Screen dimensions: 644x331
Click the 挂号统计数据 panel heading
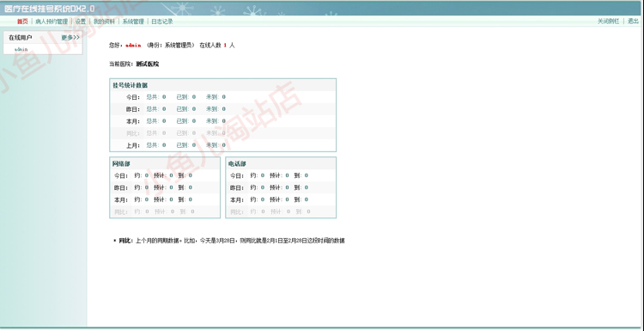coord(131,85)
